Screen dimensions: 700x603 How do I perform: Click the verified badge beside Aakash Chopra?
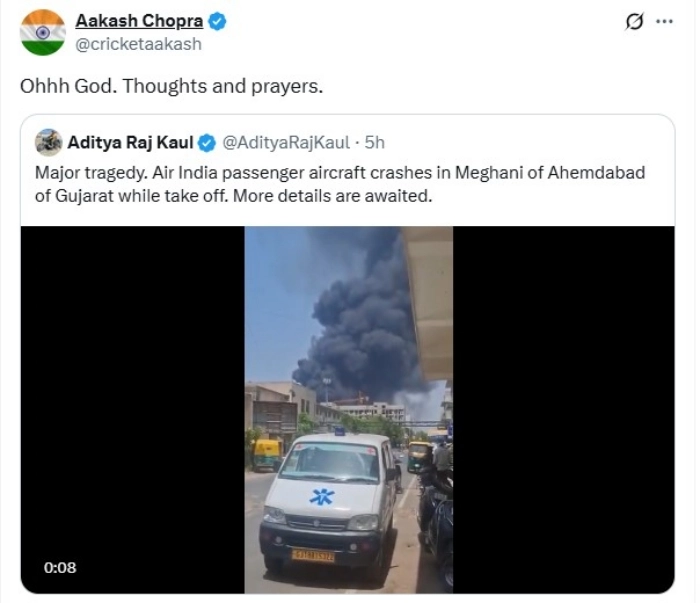tap(216, 21)
